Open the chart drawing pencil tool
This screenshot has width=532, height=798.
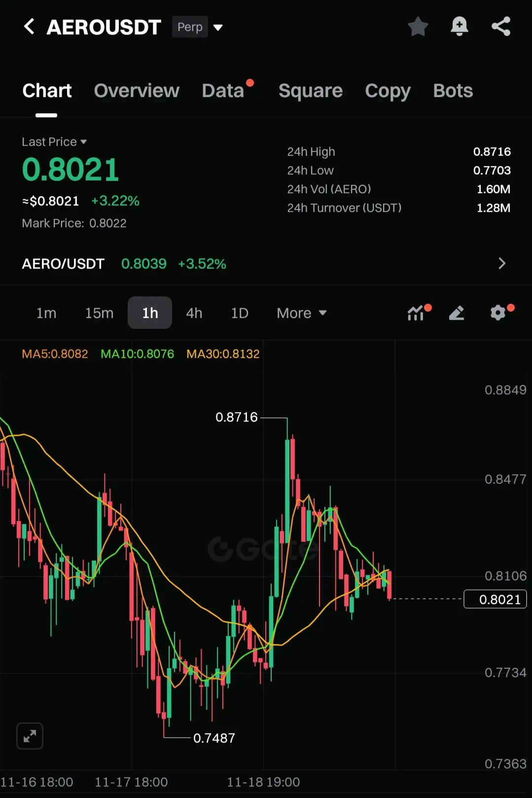(457, 313)
